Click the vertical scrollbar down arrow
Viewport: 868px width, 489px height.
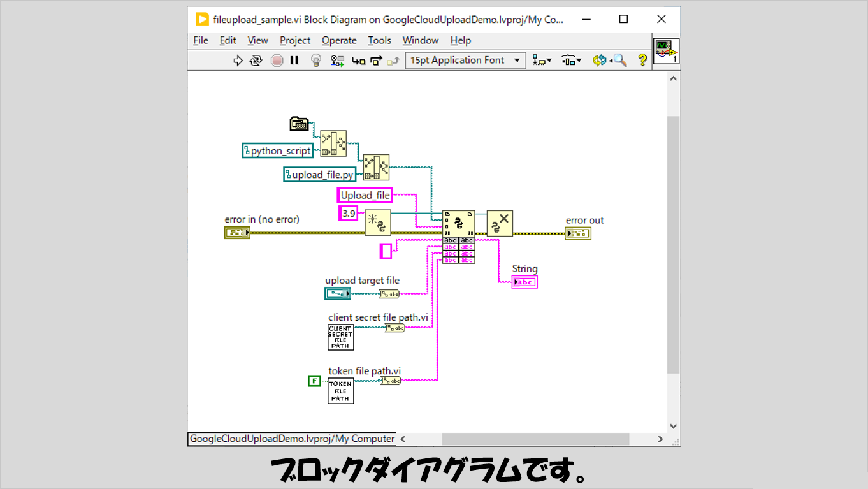click(673, 427)
